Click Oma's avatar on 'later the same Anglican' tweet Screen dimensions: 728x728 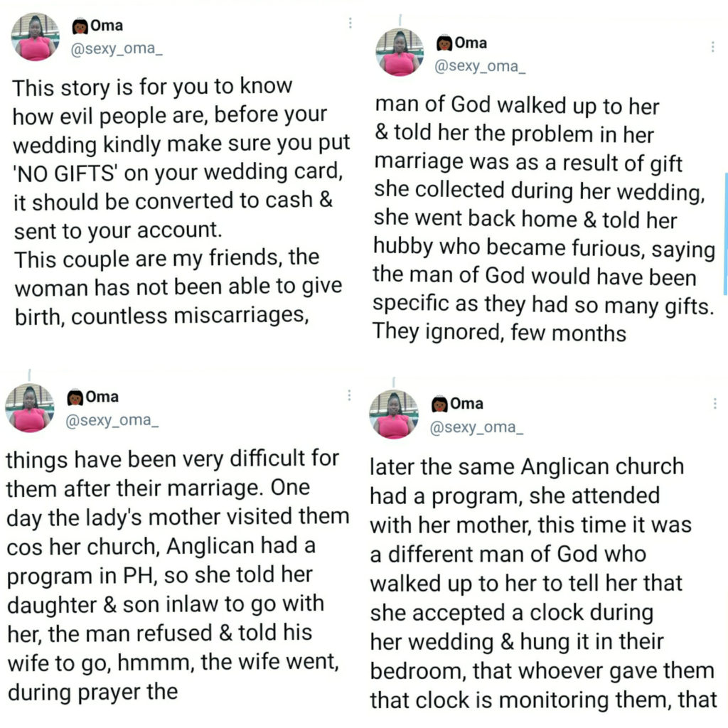[x=394, y=414]
